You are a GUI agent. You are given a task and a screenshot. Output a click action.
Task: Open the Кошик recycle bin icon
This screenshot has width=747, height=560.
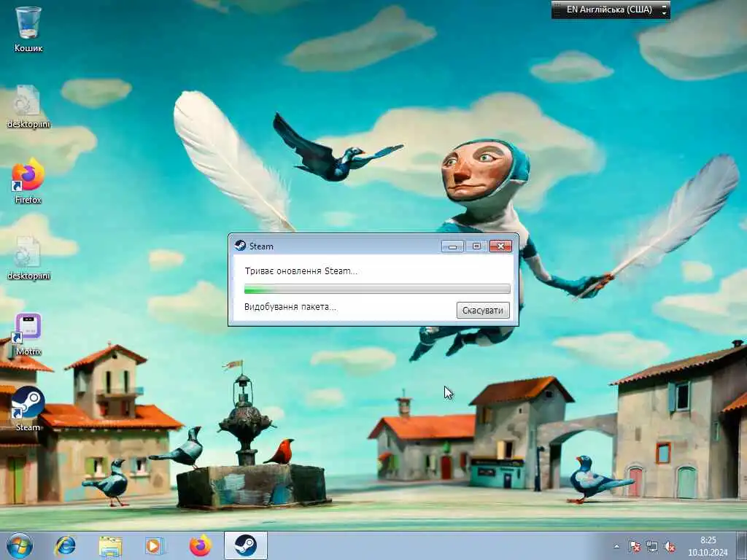point(28,28)
